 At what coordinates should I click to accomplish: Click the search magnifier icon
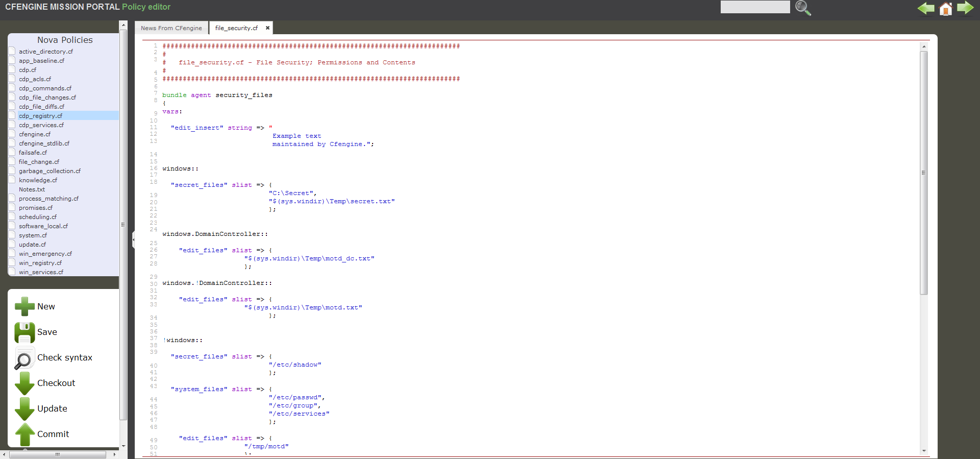tap(803, 8)
